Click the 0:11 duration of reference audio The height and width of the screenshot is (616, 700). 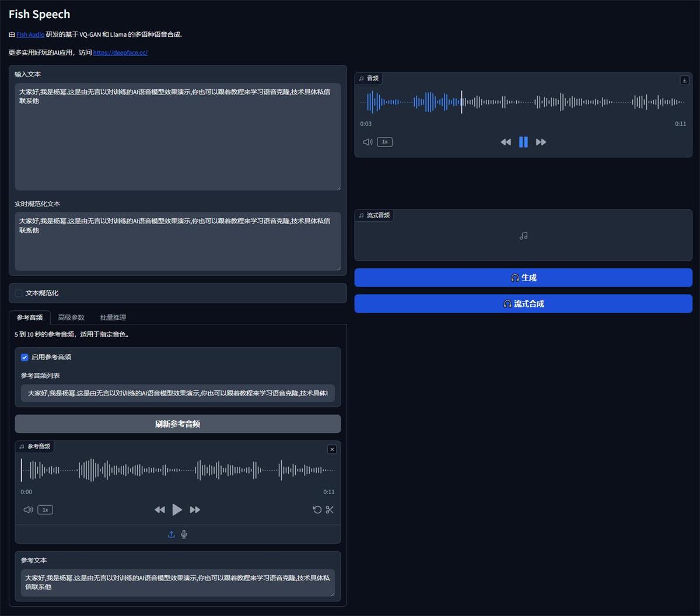pos(329,492)
